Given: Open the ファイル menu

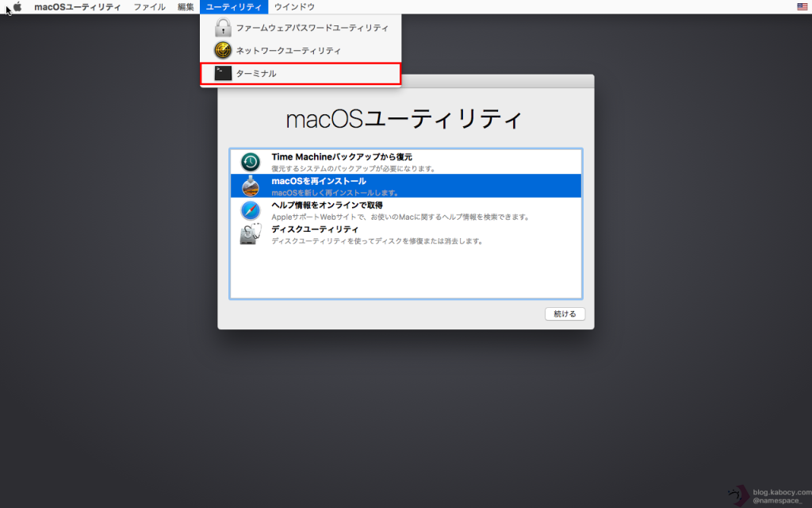Looking at the screenshot, I should (149, 7).
